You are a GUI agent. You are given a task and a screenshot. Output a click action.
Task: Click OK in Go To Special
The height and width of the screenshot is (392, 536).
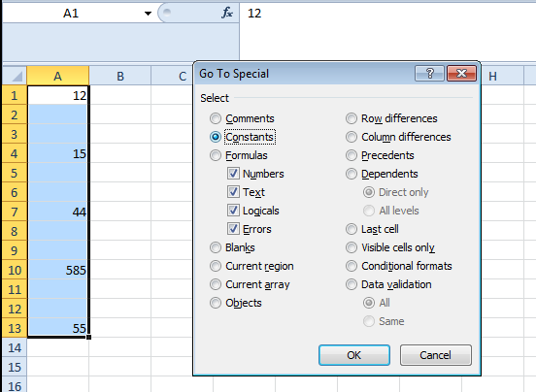[x=354, y=355]
